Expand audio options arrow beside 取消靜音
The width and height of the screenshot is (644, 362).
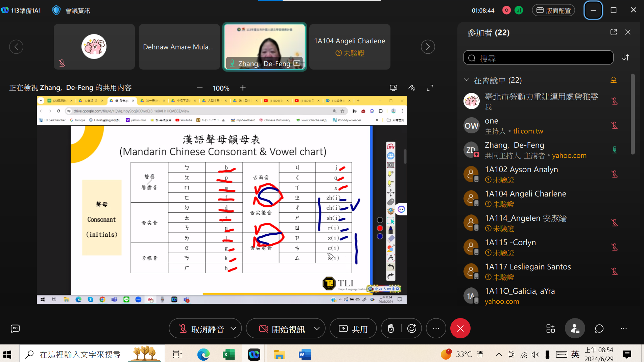[x=233, y=329]
